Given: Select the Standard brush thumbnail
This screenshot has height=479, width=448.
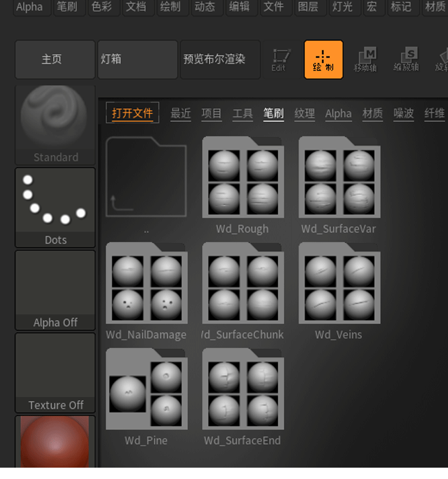Looking at the screenshot, I should [x=55, y=125].
